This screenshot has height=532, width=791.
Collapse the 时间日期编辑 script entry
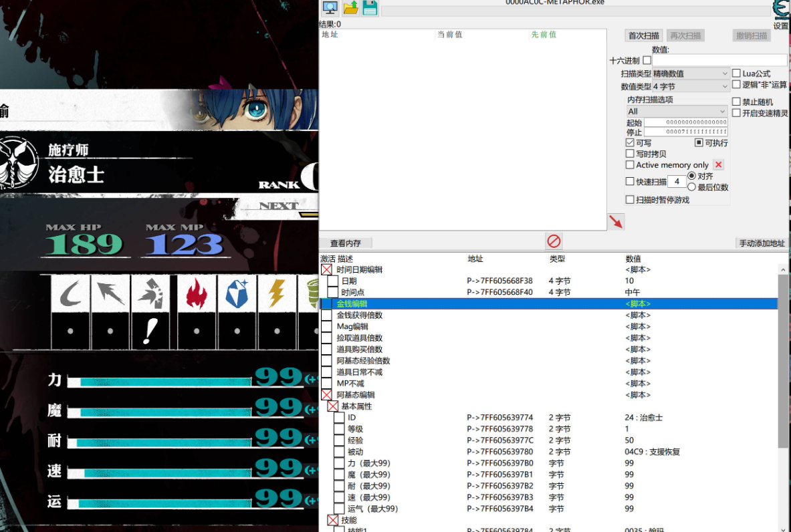(x=326, y=270)
